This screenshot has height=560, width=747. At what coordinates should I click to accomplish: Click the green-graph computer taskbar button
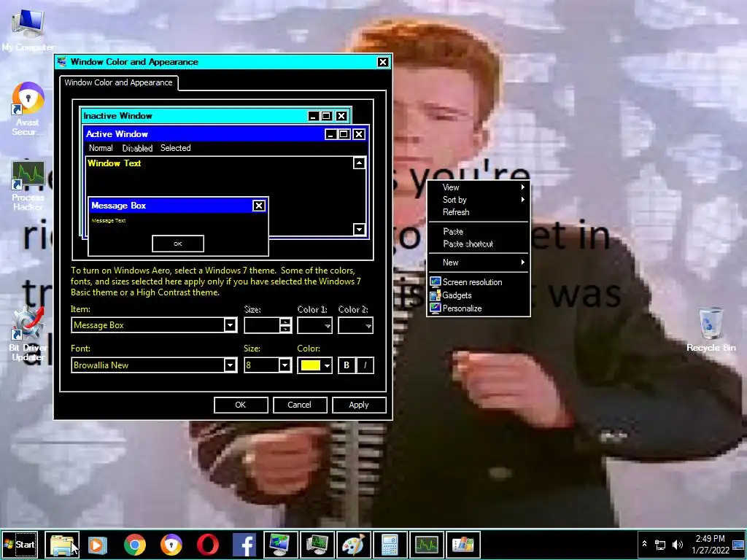[x=317, y=544]
